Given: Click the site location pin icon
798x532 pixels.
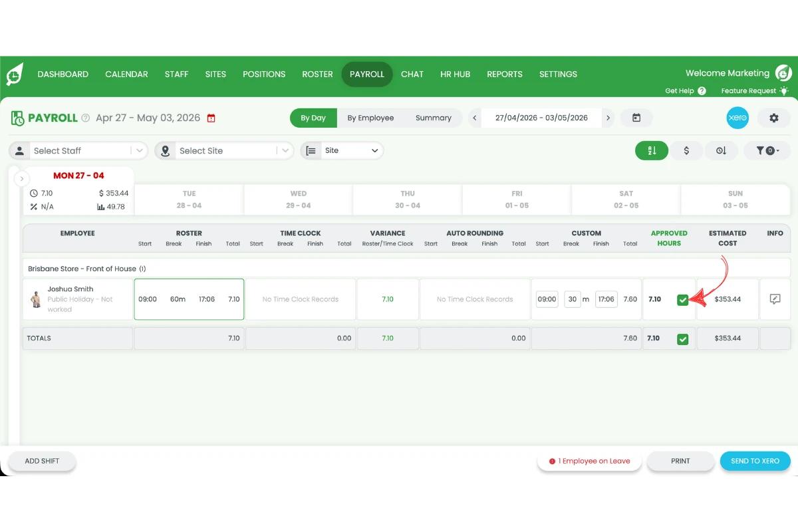Looking at the screenshot, I should click(x=166, y=151).
